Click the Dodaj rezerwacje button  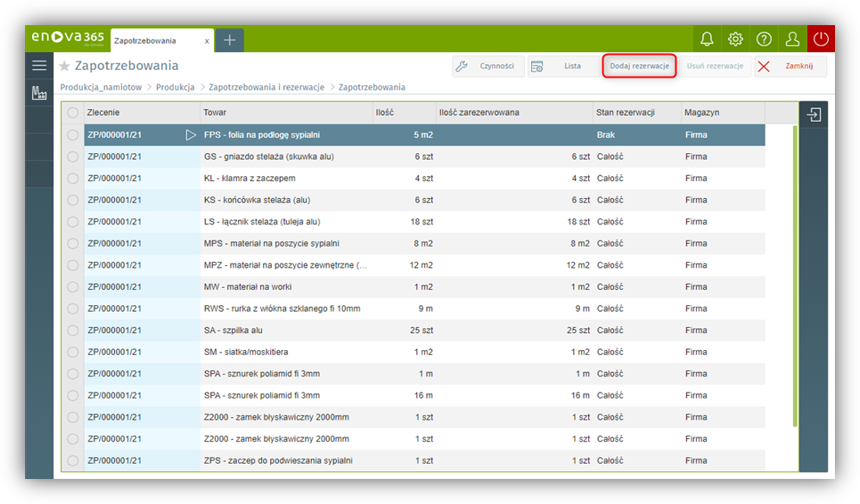click(639, 66)
